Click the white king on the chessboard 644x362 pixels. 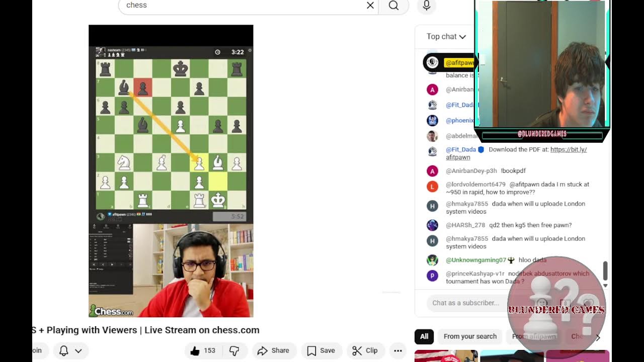coord(218,200)
